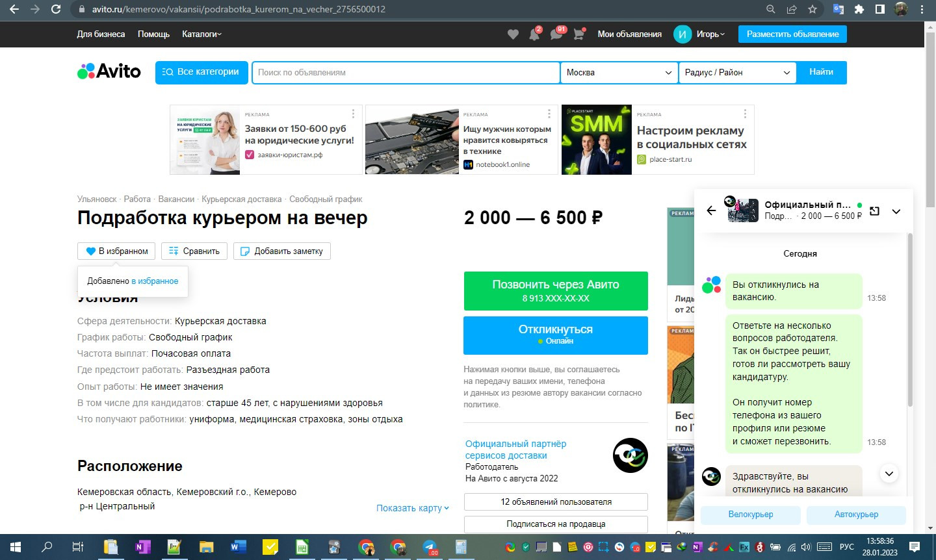The height and width of the screenshot is (560, 936).
Task: Share this page from address bar
Action: click(x=792, y=10)
